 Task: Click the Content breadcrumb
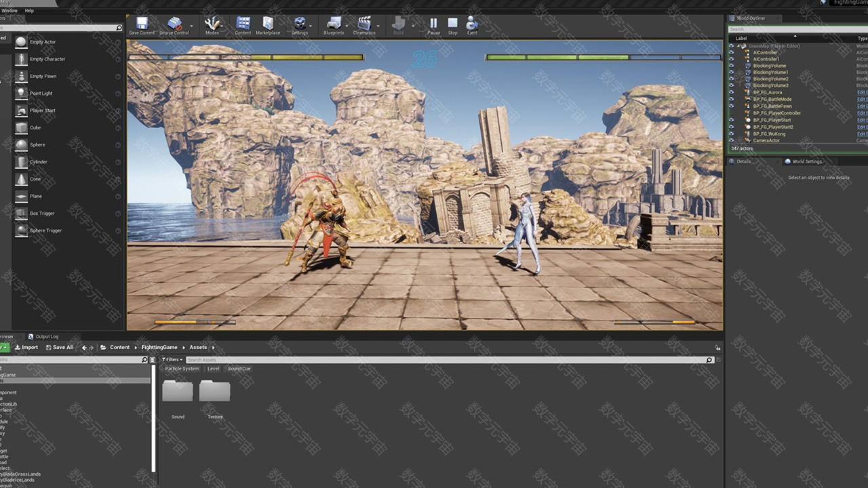pyautogui.click(x=120, y=347)
